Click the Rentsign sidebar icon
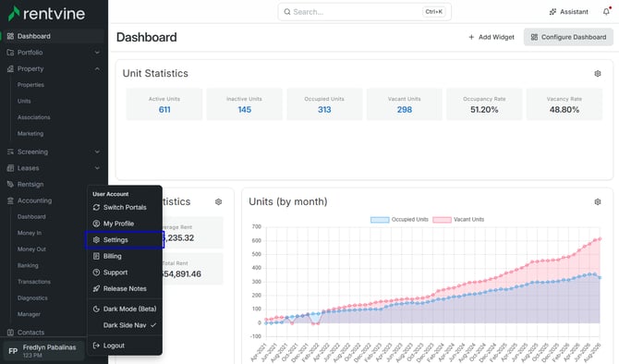The width and height of the screenshot is (619, 364). 11,185
